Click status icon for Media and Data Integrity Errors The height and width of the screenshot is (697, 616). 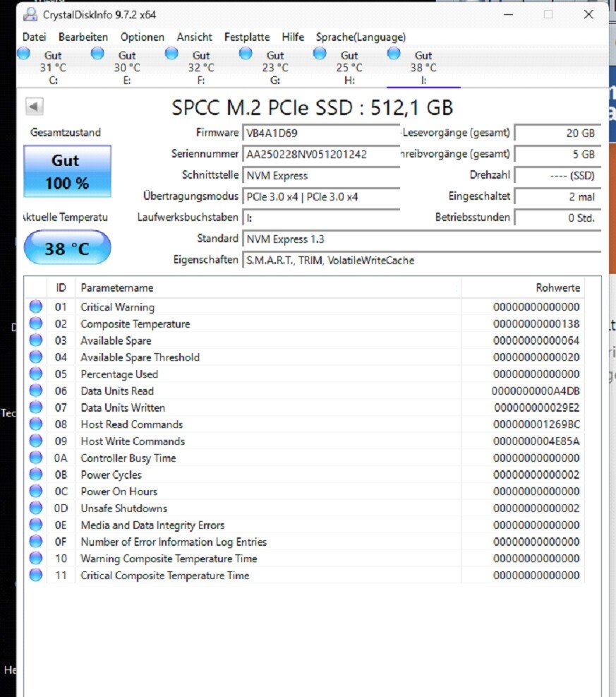tap(36, 525)
